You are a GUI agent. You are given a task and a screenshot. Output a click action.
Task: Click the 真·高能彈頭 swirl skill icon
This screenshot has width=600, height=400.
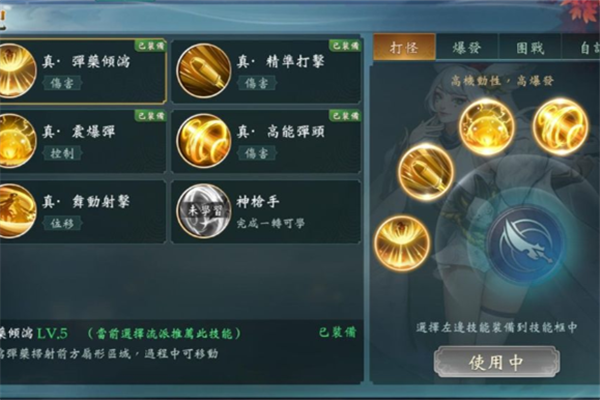pyautogui.click(x=204, y=140)
